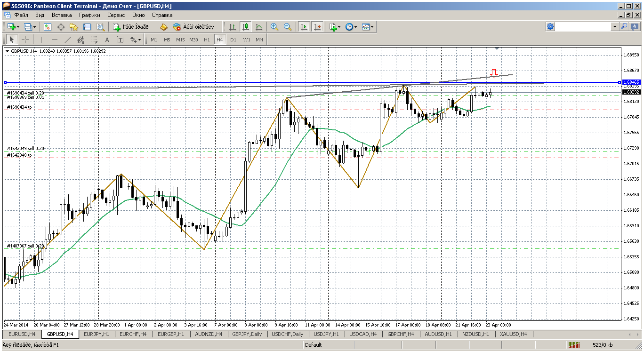Select the Draw Trendline tool
The image size is (644, 351).
point(68,40)
